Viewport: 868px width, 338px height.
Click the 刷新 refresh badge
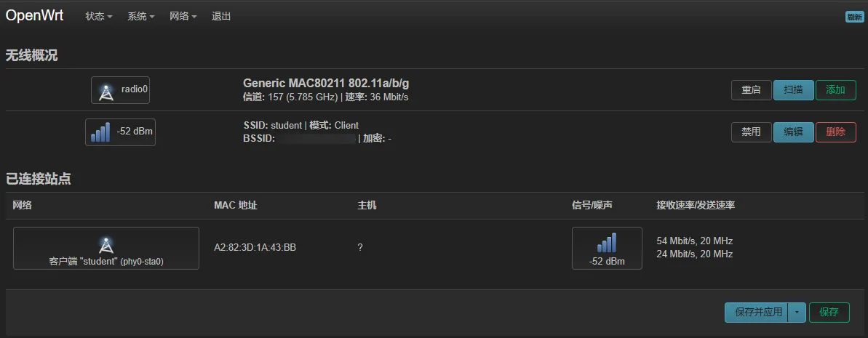point(854,17)
